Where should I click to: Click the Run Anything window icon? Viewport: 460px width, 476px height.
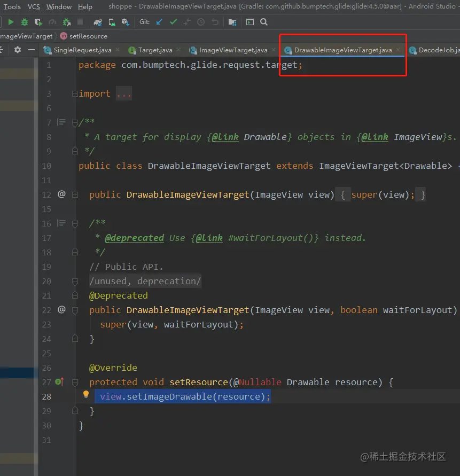pos(250,22)
